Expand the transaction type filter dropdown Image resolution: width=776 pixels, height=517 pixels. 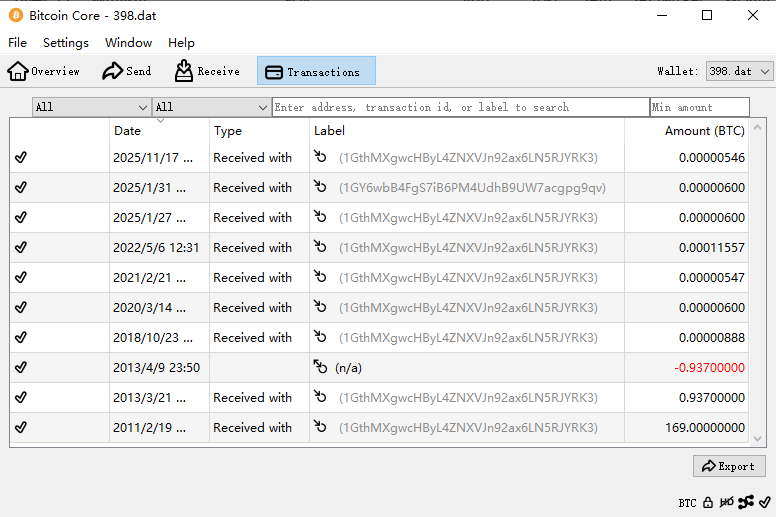[x=211, y=107]
